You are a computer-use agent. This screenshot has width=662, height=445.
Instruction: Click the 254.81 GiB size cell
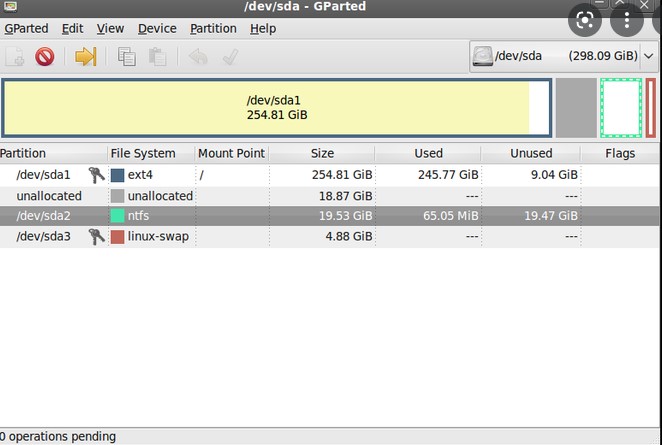tap(342, 175)
